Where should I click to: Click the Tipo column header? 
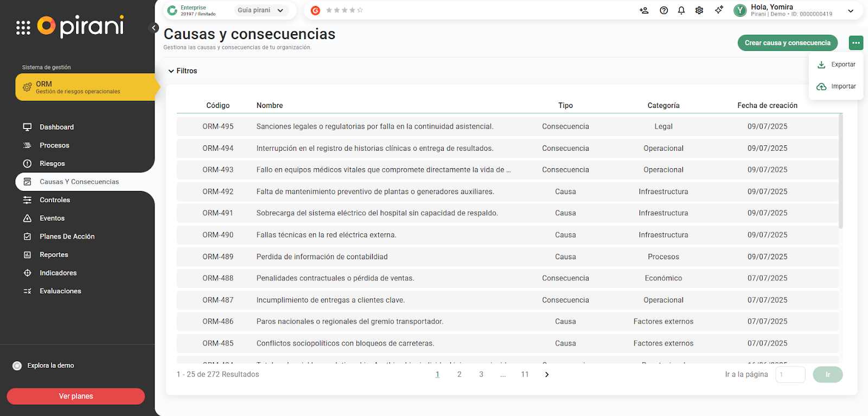565,106
